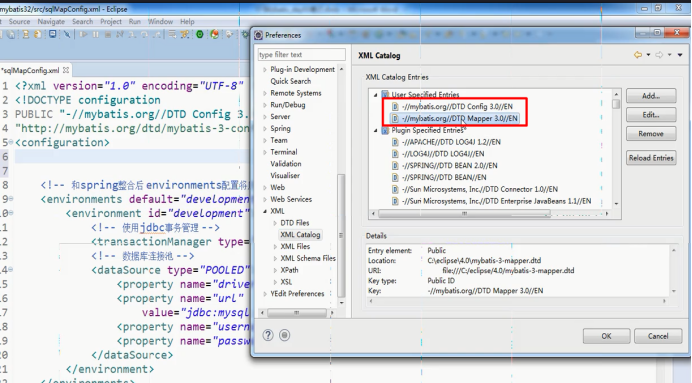Screen dimensions: 692x383
Task: Select the -//SPRING//DTD BEAN//EN entry
Action: click(444, 177)
